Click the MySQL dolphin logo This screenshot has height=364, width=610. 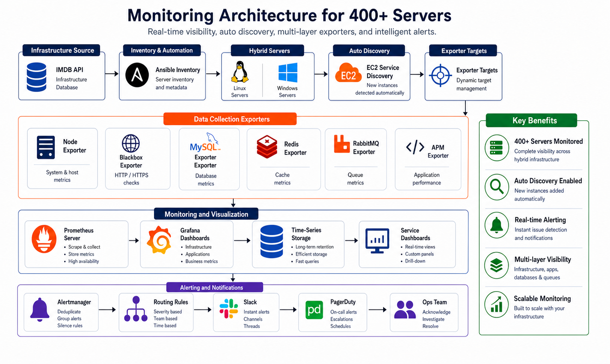click(205, 142)
